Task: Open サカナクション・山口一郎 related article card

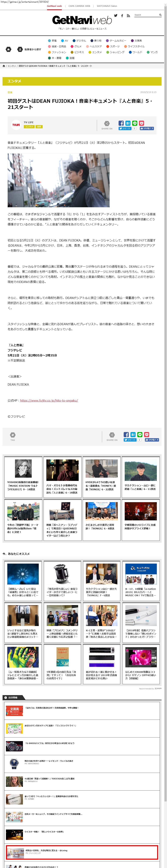Action: click(x=141, y=477)
